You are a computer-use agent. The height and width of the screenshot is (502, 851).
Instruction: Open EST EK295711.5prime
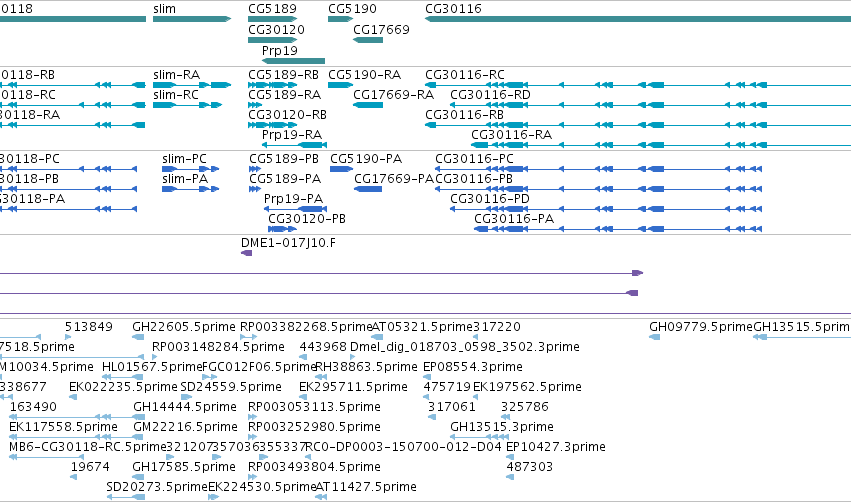tap(353, 387)
